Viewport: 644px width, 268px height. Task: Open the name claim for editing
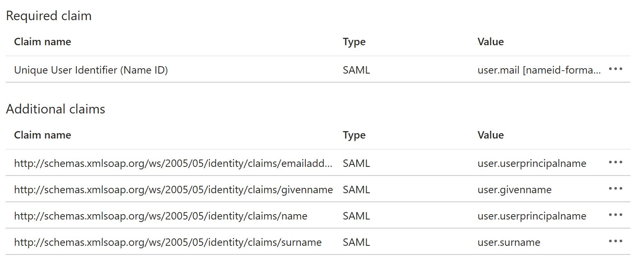coord(161,216)
